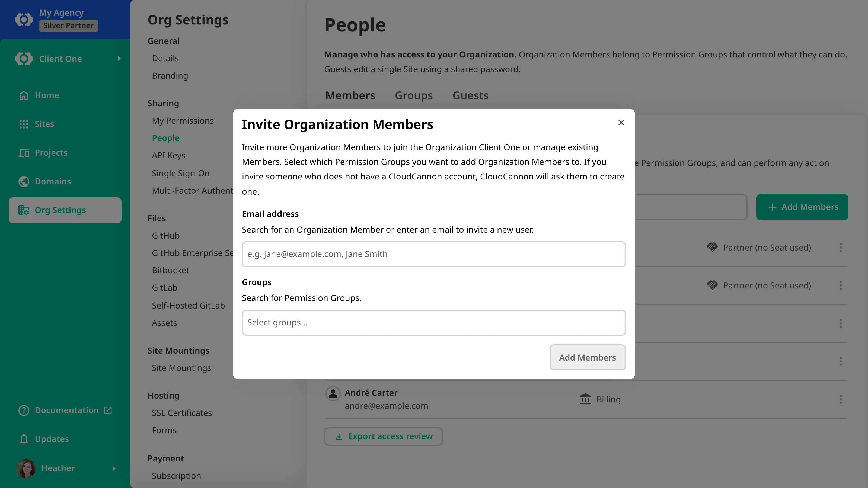This screenshot has height=488, width=868.
Task: Open GitLab under Files
Action: click(x=164, y=288)
